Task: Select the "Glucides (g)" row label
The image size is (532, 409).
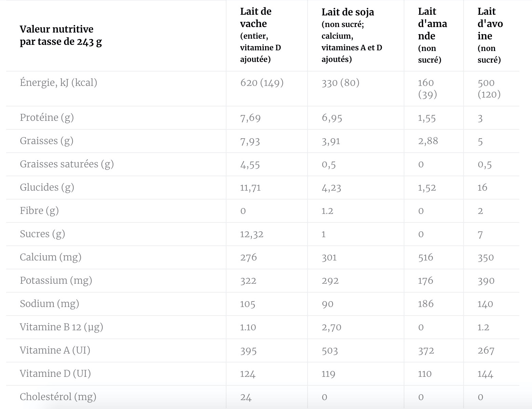Action: (47, 187)
